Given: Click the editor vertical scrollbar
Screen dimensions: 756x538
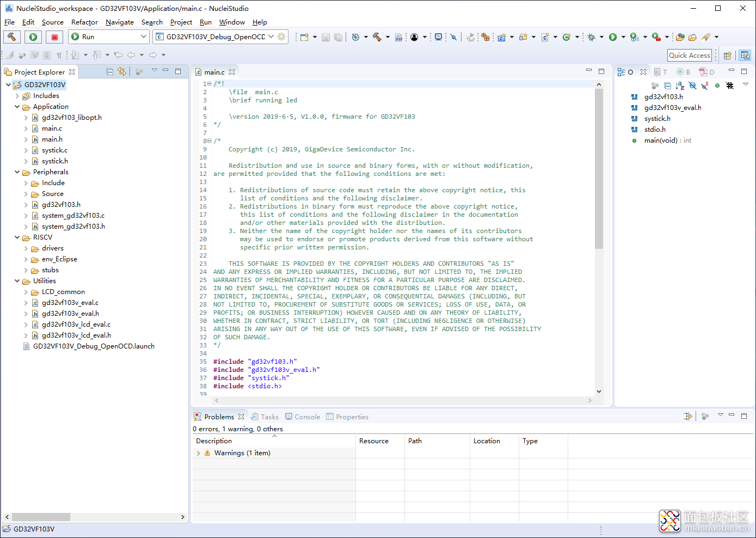Looking at the screenshot, I should pos(599,169).
